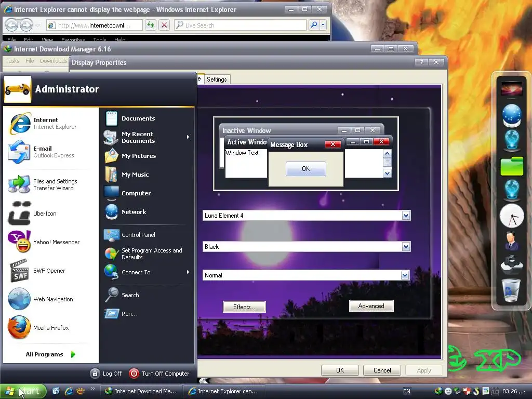Open the green folder in the dock
Image resolution: width=532 pixels, height=399 pixels.
click(x=512, y=166)
